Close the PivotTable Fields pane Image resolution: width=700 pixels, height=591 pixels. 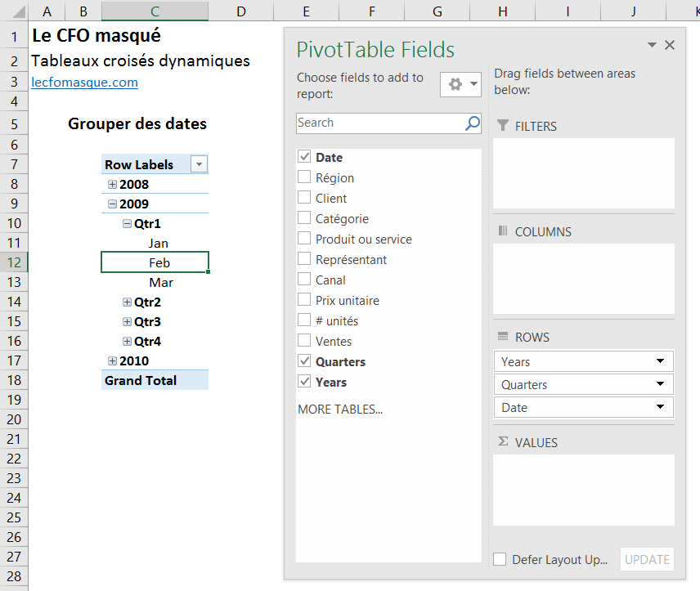[670, 45]
